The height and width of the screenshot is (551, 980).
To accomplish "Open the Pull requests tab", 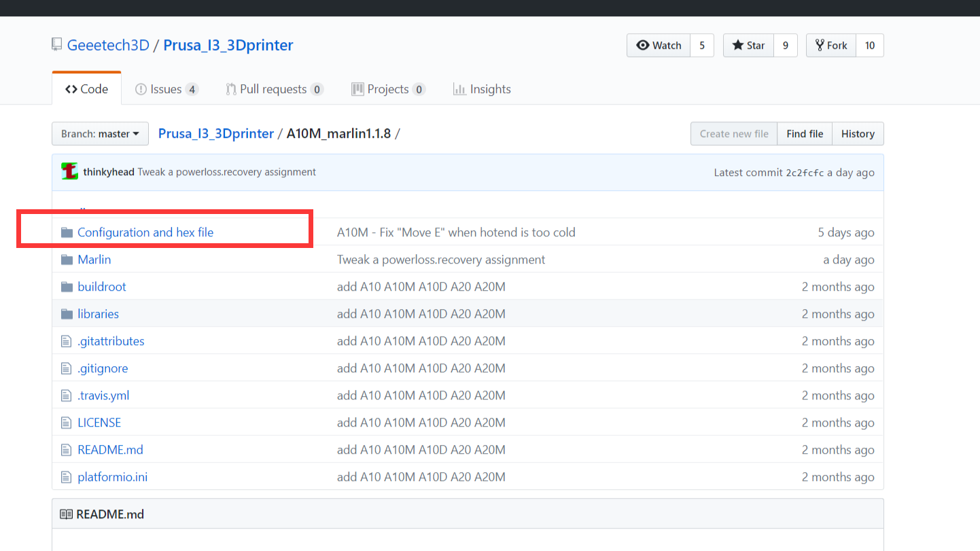I will pyautogui.click(x=275, y=89).
